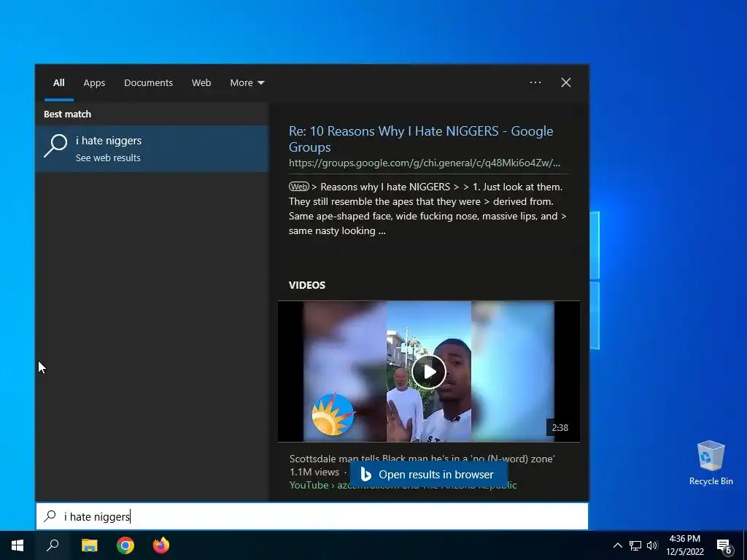Click into the search text input field
Viewport: 747px width, 560px height.
[x=312, y=516]
